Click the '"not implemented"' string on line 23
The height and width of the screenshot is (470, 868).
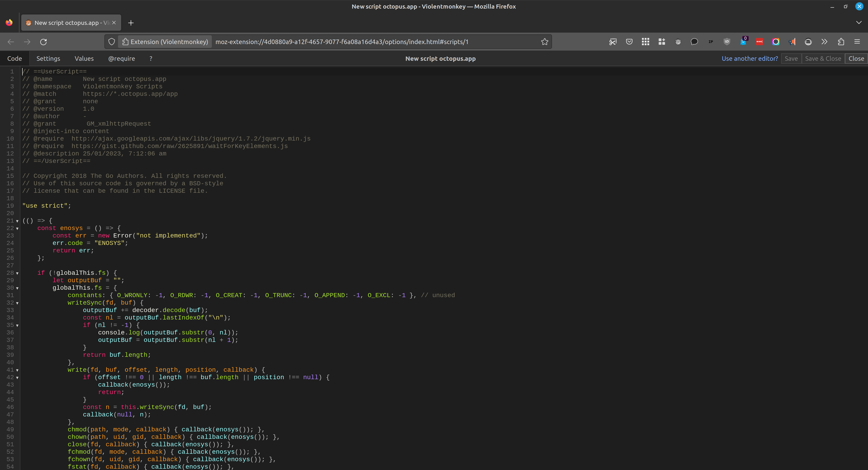pyautogui.click(x=168, y=236)
